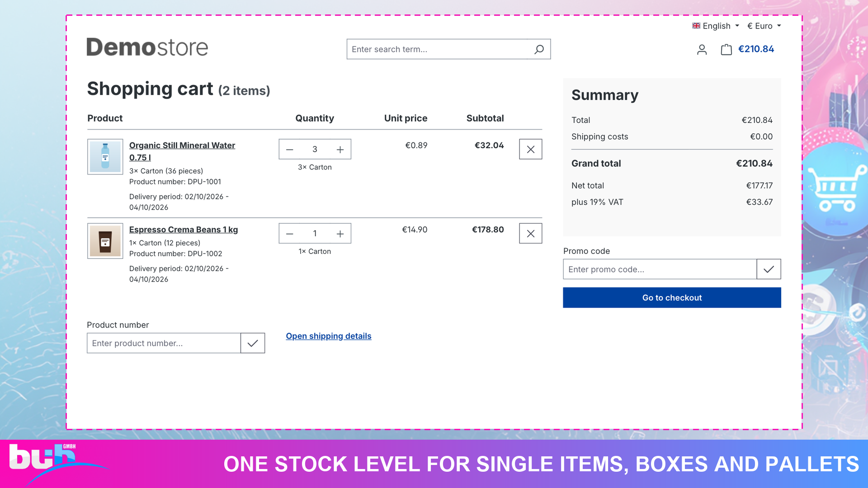Click Product number: DPU-1002 text
Viewport: 868px width, 488px height.
point(176,253)
